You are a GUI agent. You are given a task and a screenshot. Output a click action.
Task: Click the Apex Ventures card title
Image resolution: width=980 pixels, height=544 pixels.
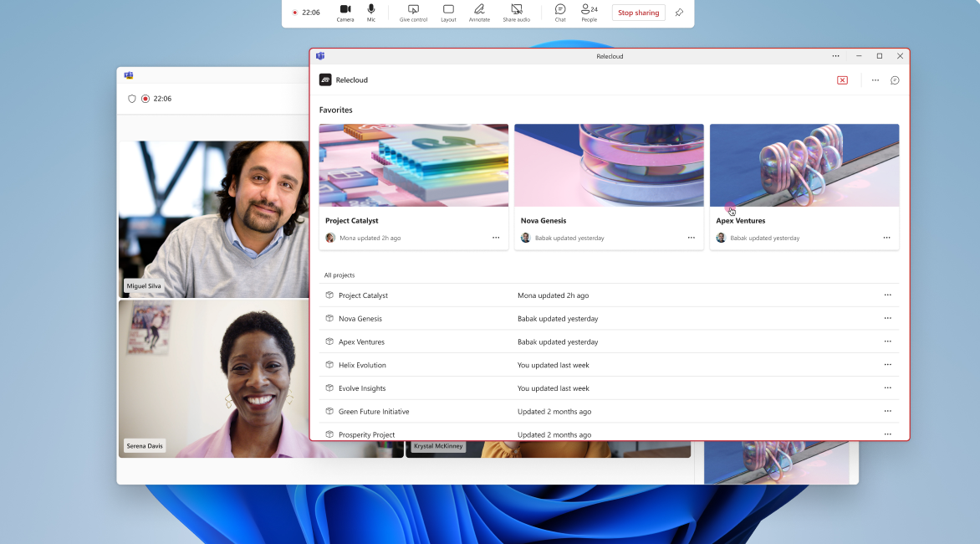coord(741,221)
